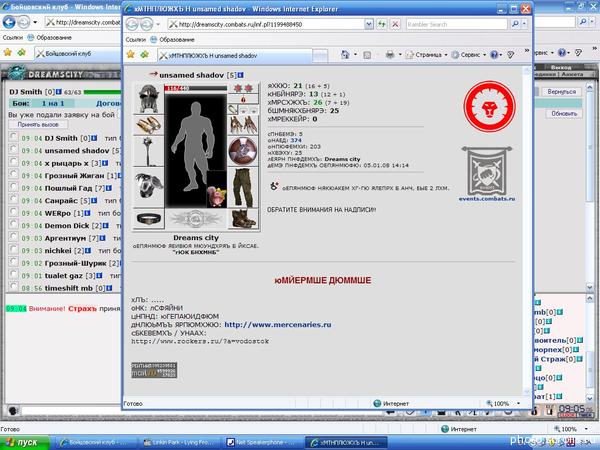This screenshot has width=600, height=450.
Task: Click the mace weapon slot icon
Action: 148,151
